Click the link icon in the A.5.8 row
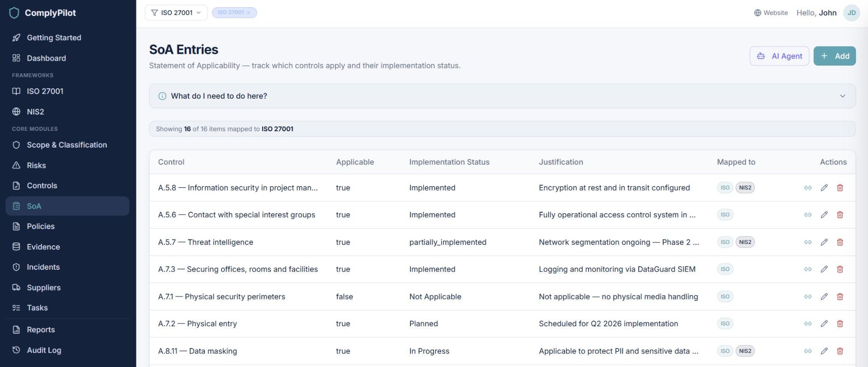 point(808,188)
